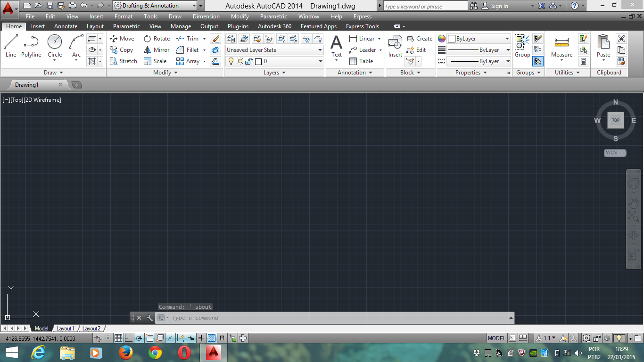644x362 pixels.
Task: Click the [Top] view control label
Action: coord(17,100)
